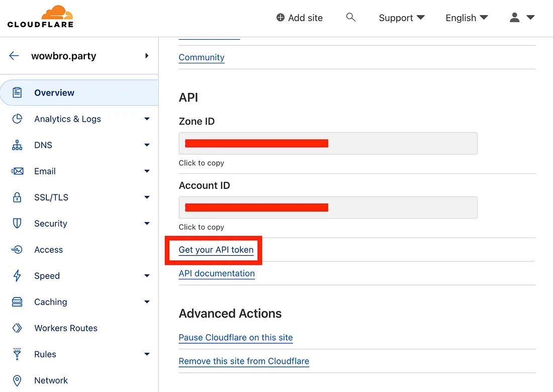Click the Add site plus icon
This screenshot has width=553, height=392.
(281, 18)
